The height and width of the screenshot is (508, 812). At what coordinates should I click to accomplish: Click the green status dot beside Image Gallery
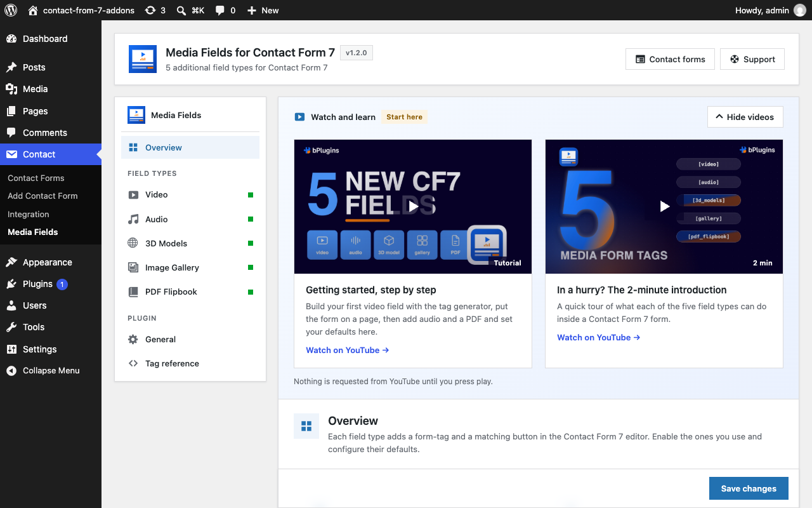click(251, 267)
